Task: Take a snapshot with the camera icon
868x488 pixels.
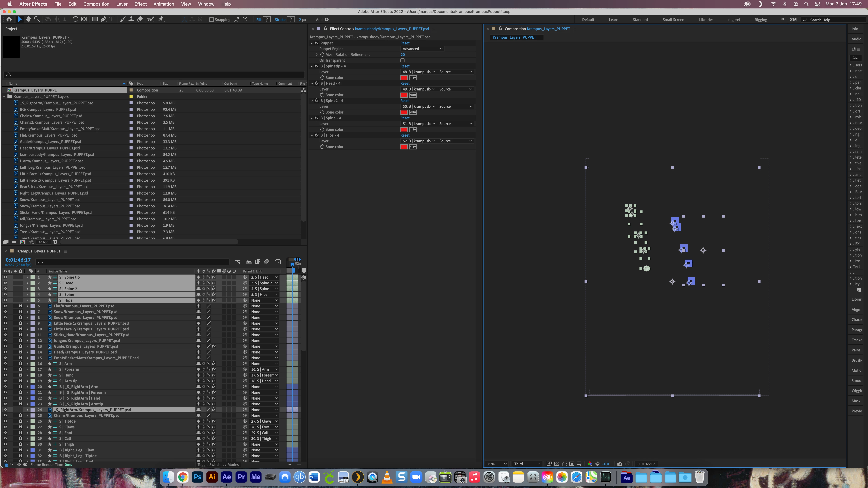Action: (x=620, y=464)
